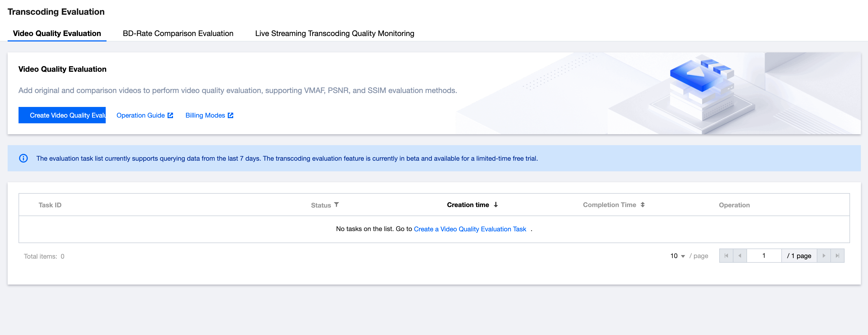Open Live Streaming Transcoding Quality Monitoring tab
868x335 pixels.
pyautogui.click(x=334, y=33)
